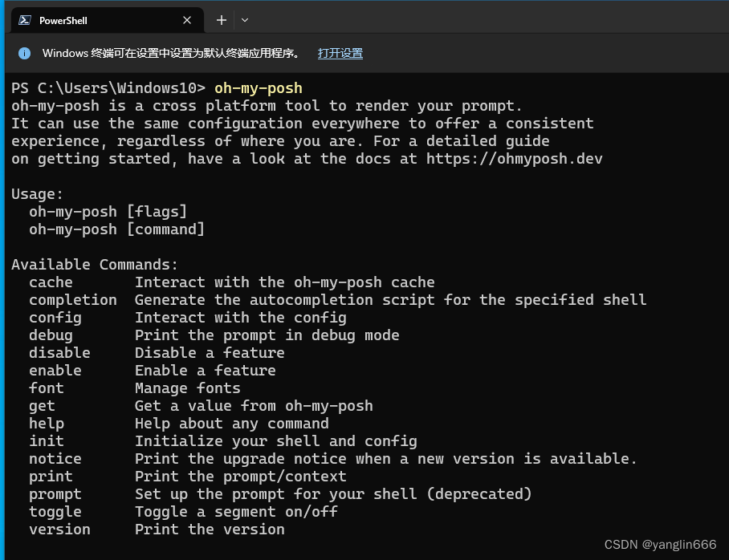Click 'Toggle a segment on/off' description
729x560 pixels.
[x=236, y=512]
